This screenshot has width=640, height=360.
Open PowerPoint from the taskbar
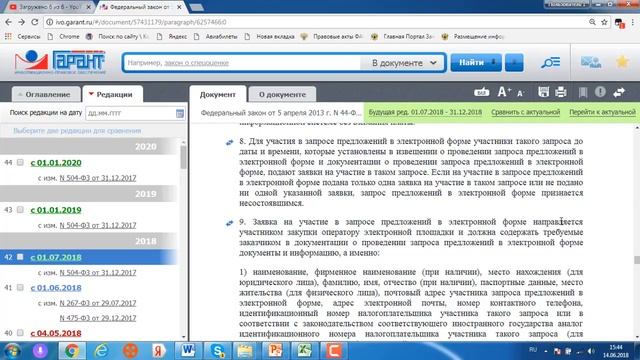coord(275,350)
